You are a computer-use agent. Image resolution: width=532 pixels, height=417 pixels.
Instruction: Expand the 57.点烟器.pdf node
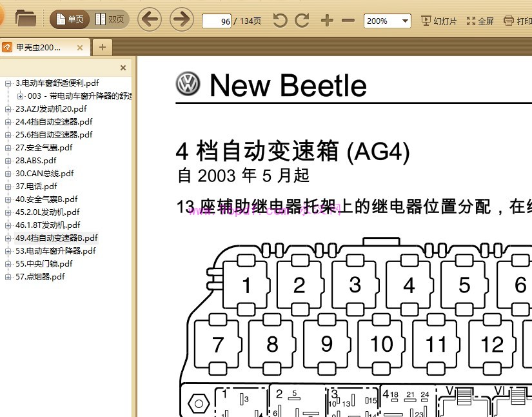8,277
